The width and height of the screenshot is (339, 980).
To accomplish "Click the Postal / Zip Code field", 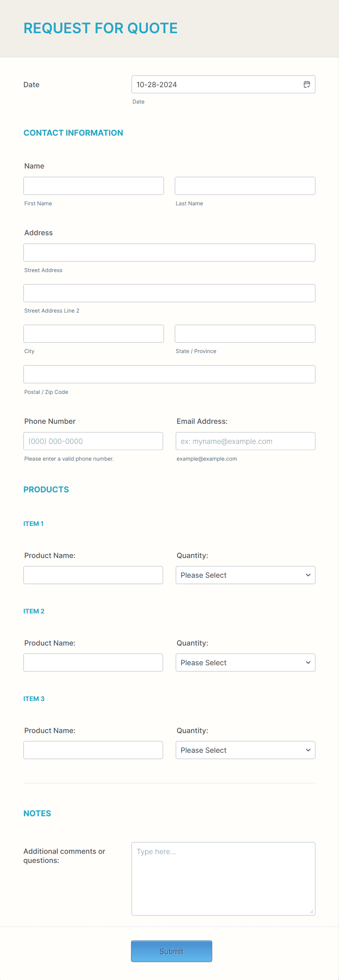I will tap(169, 374).
